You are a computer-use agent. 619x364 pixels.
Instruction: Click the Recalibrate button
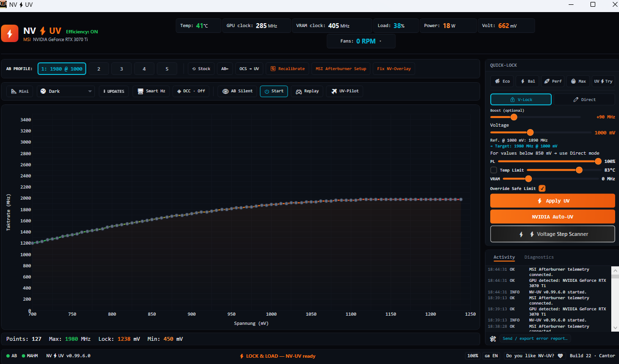(x=287, y=69)
